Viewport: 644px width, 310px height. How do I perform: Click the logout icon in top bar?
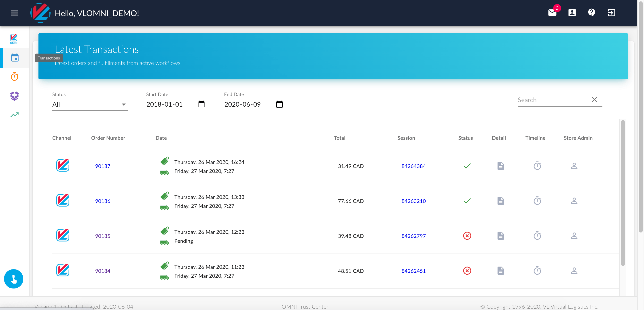(x=612, y=13)
